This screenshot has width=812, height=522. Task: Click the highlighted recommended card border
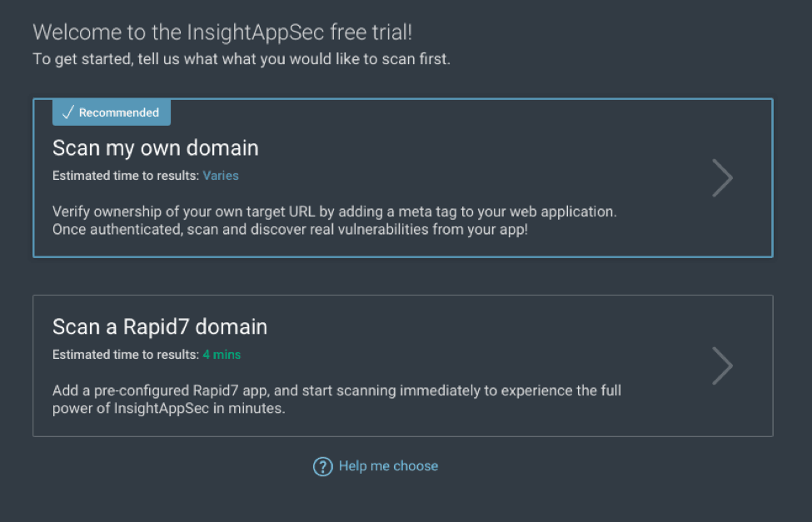point(402,99)
